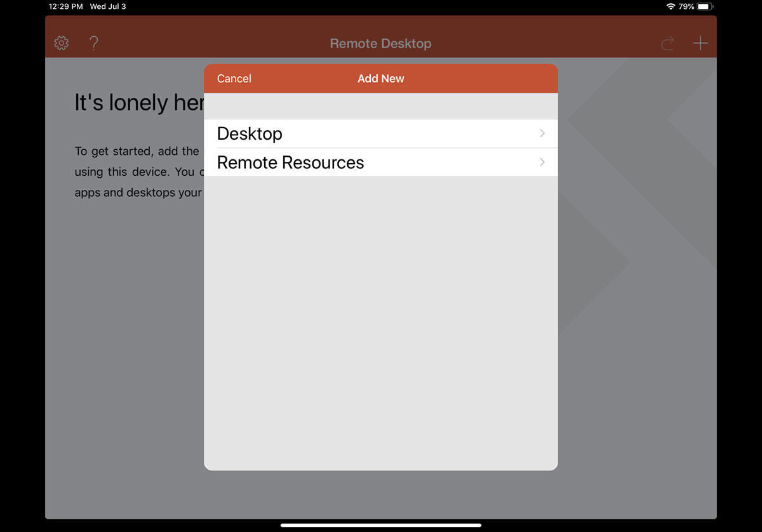Select the Add New dialog title
762x532 pixels.
pos(380,78)
